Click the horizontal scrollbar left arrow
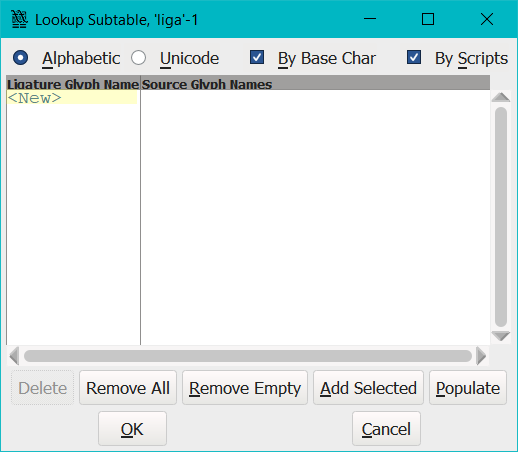 pyautogui.click(x=14, y=356)
